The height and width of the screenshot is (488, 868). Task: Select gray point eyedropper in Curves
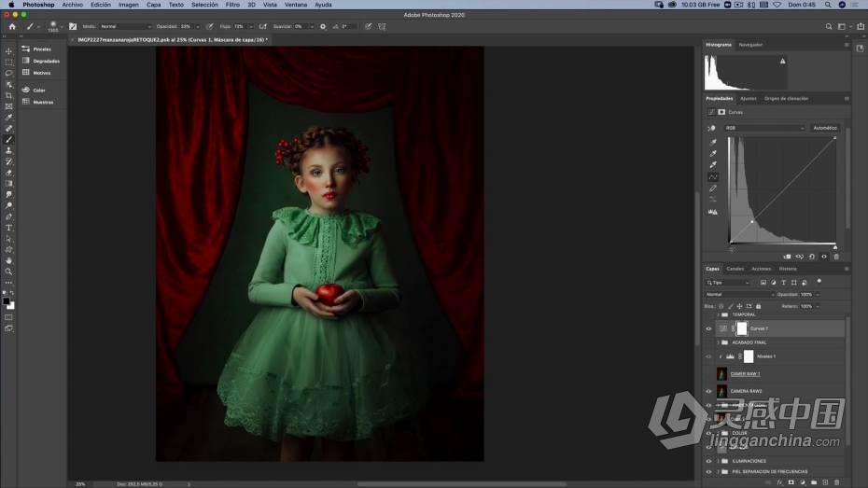[x=713, y=153]
